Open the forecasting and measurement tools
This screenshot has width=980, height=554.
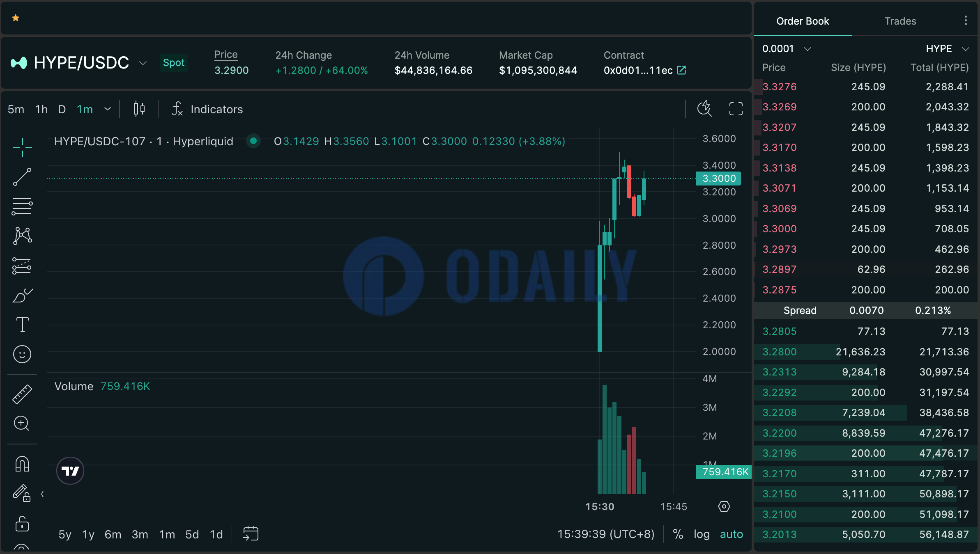tap(22, 266)
